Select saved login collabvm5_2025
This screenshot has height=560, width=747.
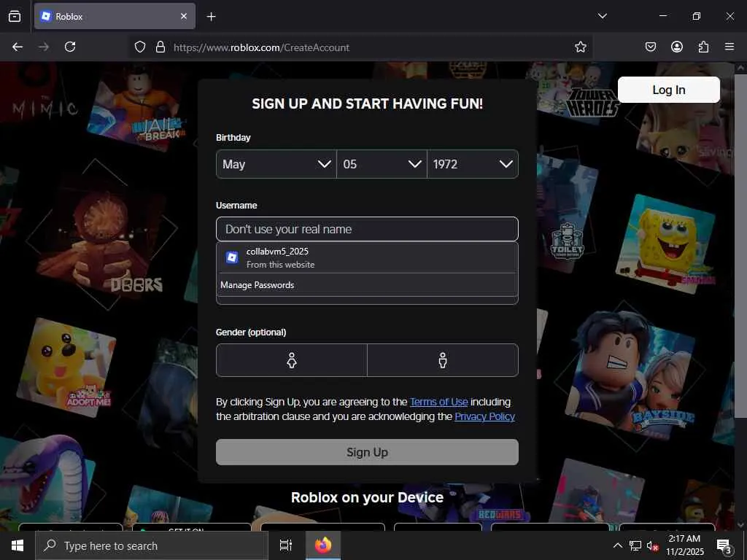coord(367,257)
